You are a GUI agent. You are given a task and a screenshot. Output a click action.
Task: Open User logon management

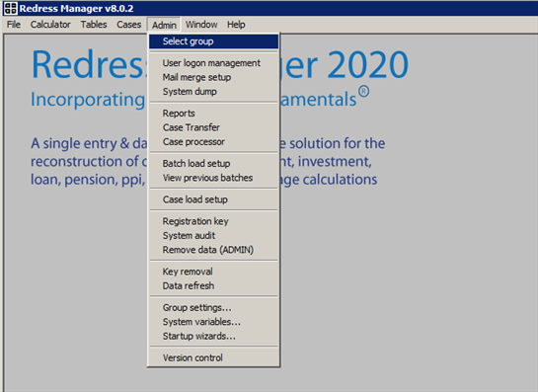(214, 63)
